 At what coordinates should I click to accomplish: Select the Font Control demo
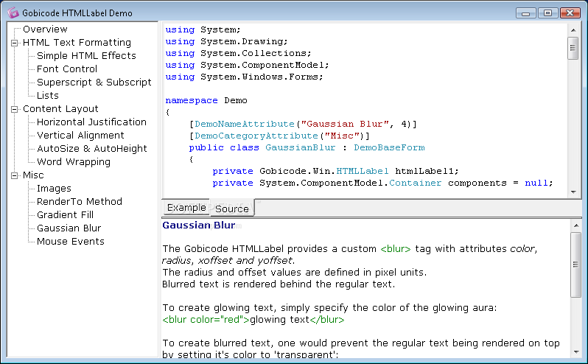point(67,69)
